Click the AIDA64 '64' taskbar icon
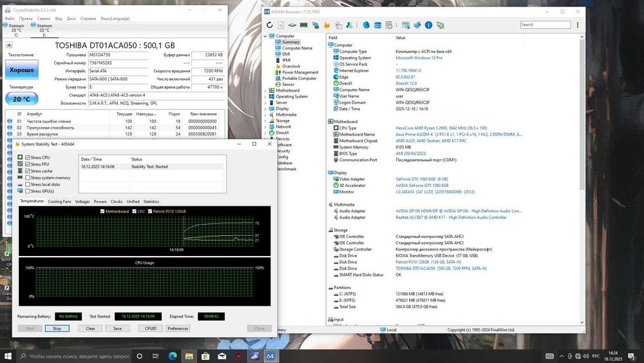The width and height of the screenshot is (644, 363). (270, 356)
